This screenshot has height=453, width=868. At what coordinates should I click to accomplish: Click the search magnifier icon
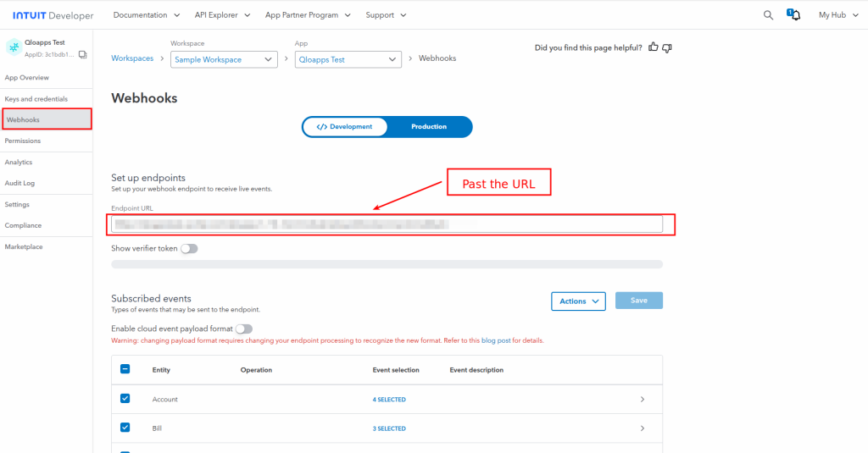pos(768,15)
